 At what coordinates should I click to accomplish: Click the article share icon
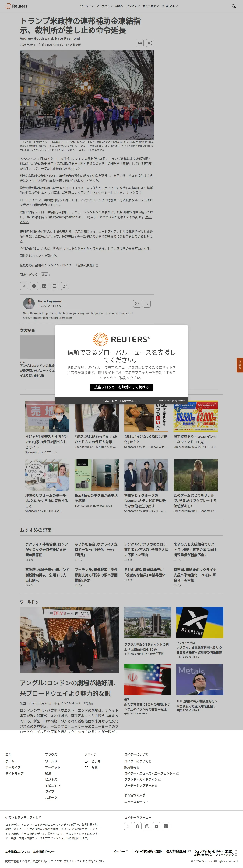[150, 43]
